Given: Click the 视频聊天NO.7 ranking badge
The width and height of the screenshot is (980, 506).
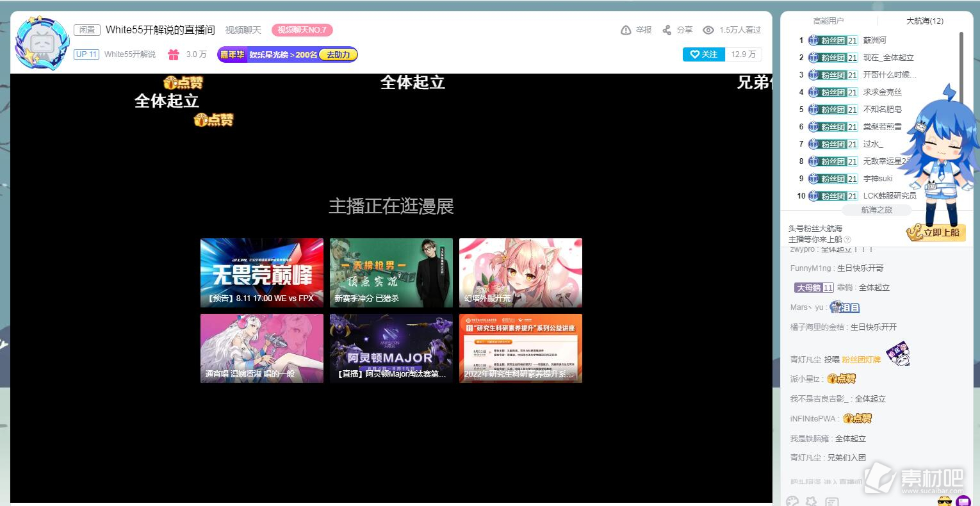Looking at the screenshot, I should (x=302, y=30).
